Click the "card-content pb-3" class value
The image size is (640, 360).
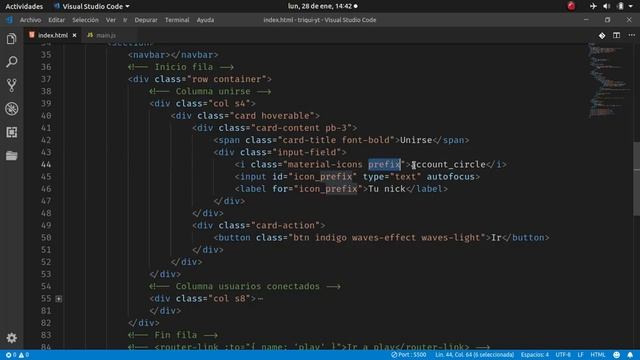click(x=301, y=128)
